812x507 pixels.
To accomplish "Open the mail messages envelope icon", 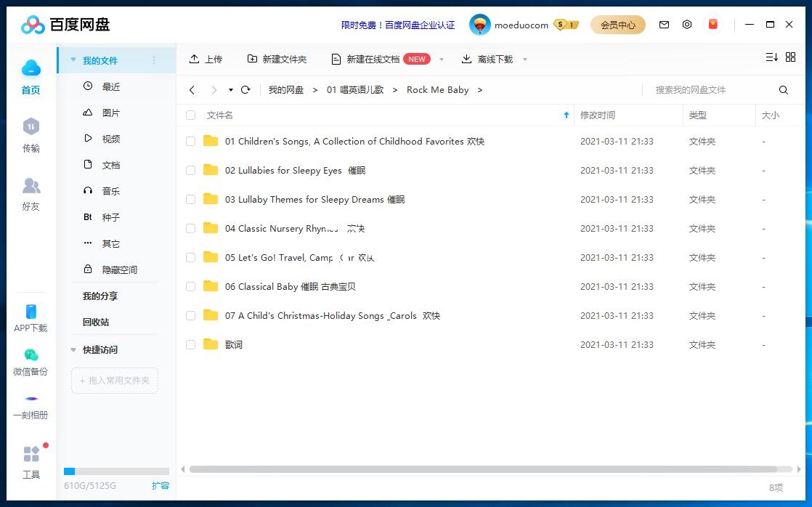I will coord(664,25).
